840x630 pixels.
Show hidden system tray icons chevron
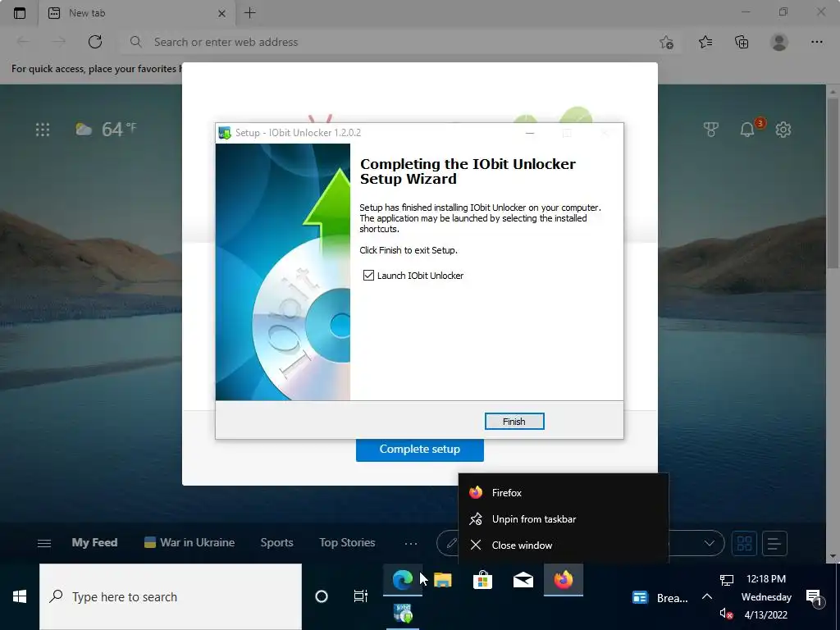click(x=707, y=597)
